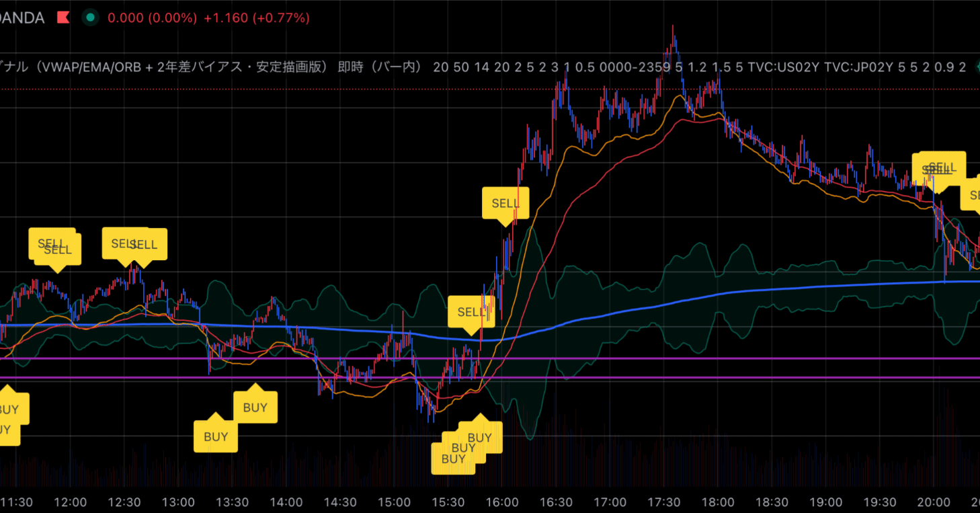
Task: Click the 16:00 time axis label
Action: [502, 502]
